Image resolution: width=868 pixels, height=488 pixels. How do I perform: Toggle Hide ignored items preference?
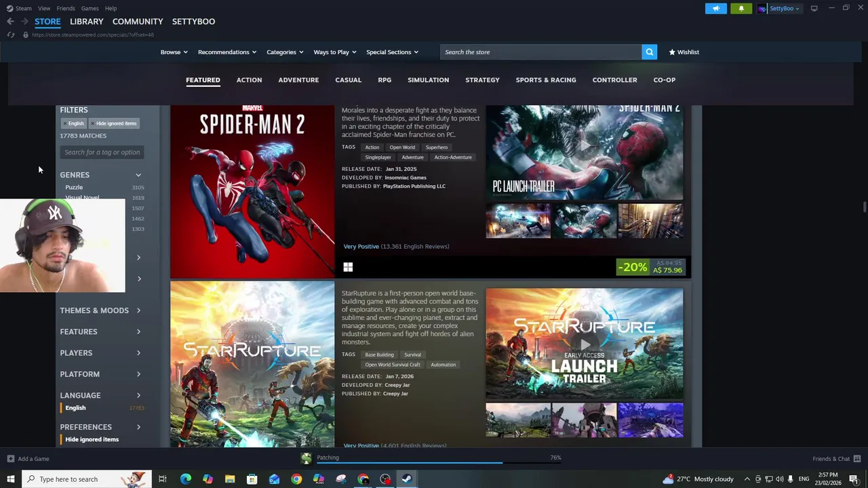[x=92, y=439]
